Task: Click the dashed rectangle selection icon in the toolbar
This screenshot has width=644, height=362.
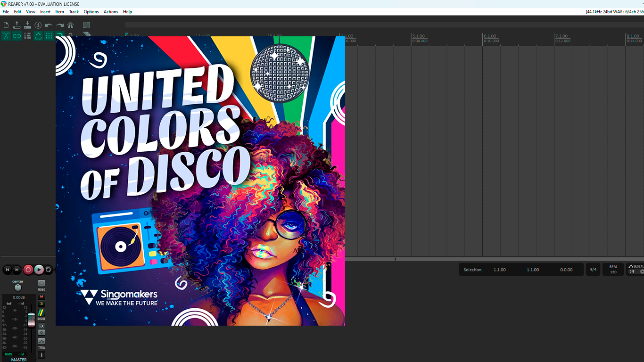Action: [x=87, y=25]
